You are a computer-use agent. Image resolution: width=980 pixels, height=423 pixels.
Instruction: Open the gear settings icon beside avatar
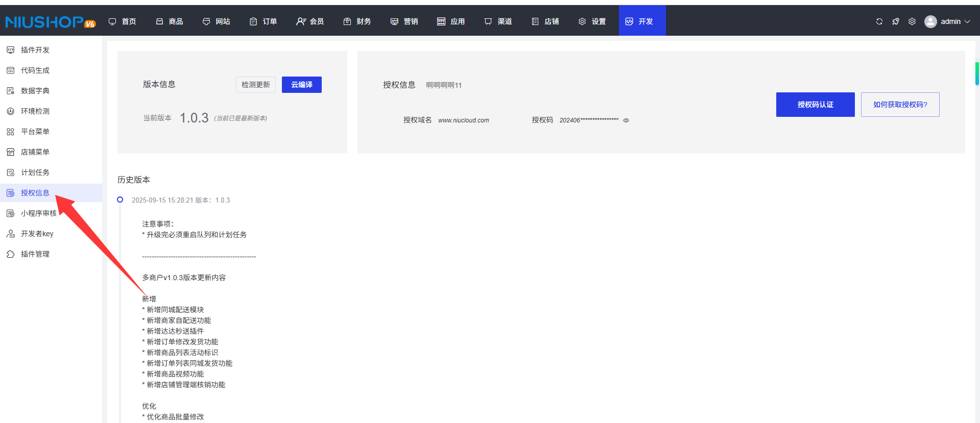[912, 21]
